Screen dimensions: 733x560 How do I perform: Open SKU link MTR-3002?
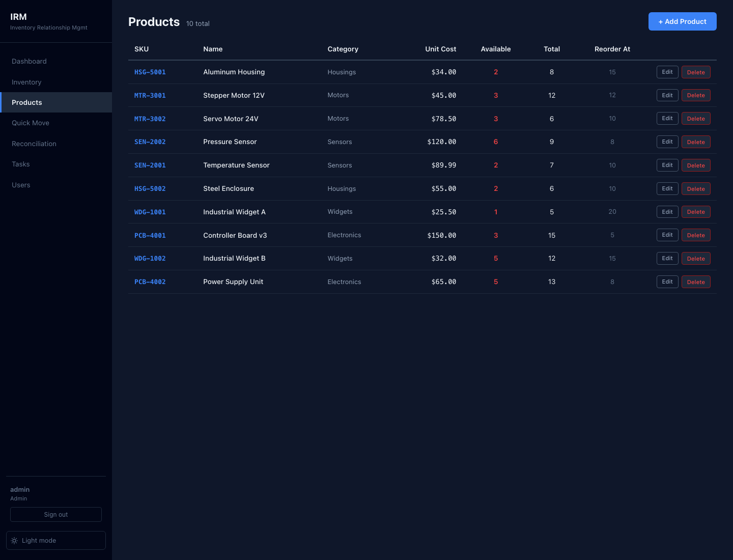pos(150,119)
